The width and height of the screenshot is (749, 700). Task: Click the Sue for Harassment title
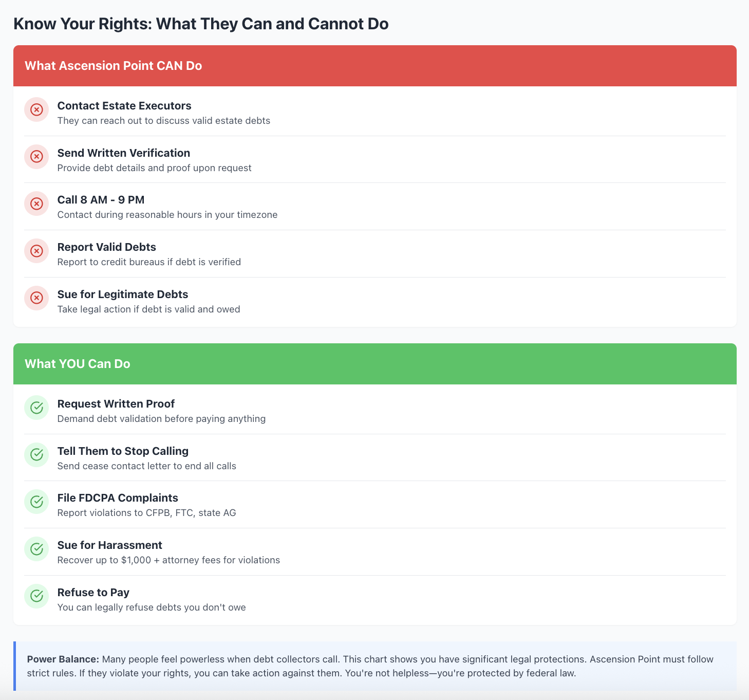point(110,545)
